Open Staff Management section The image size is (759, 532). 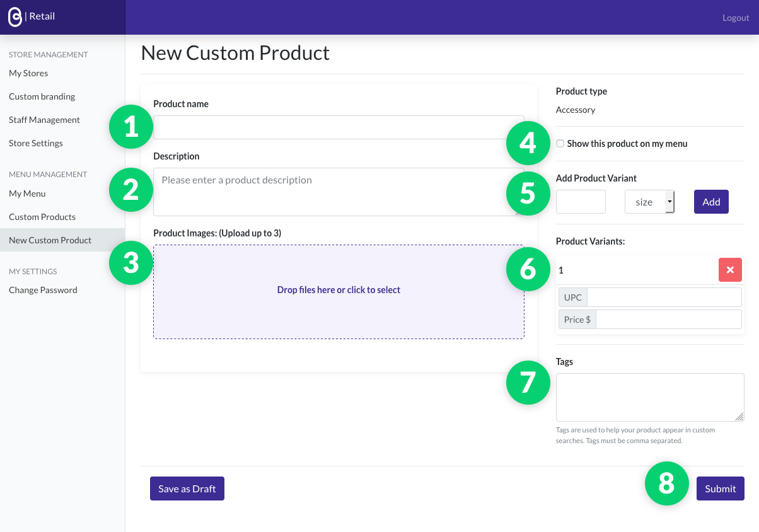click(x=44, y=120)
